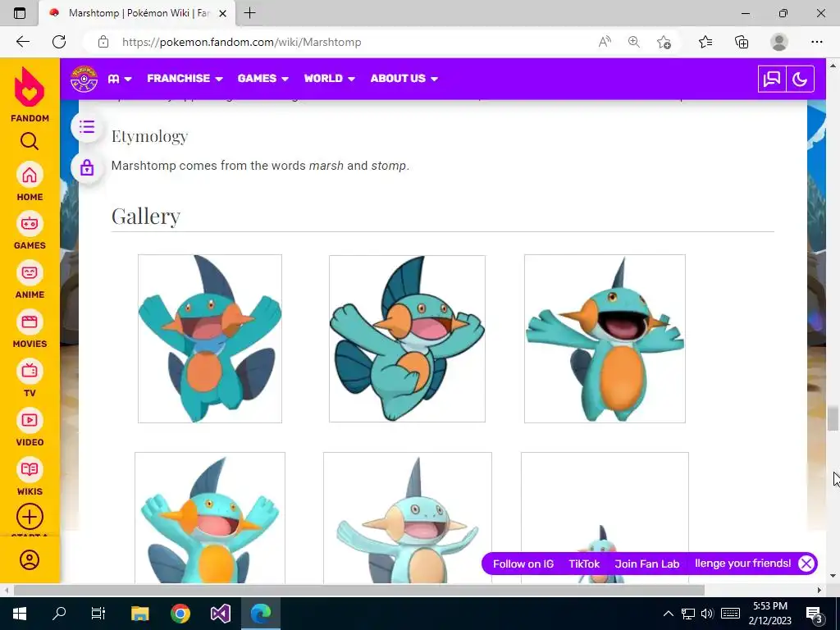The image size is (840, 630).
Task: Expand the GAMES navigation menu
Action: coord(263,78)
